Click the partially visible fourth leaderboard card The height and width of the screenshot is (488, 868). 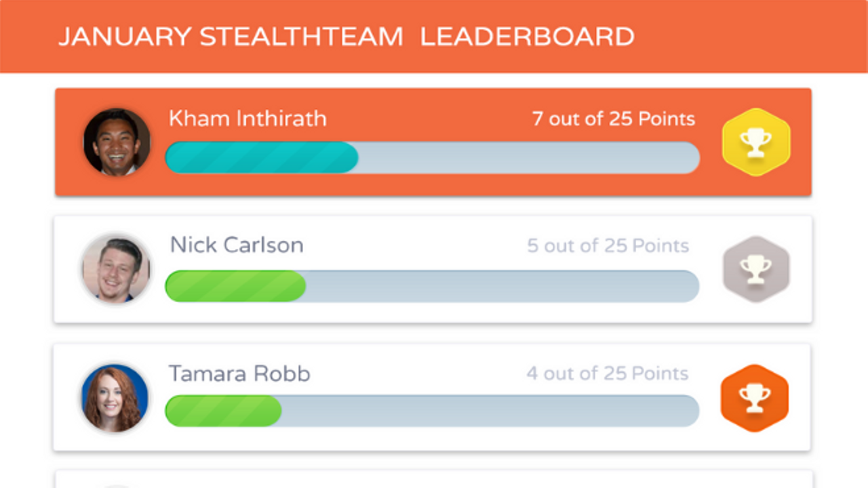[x=433, y=480]
